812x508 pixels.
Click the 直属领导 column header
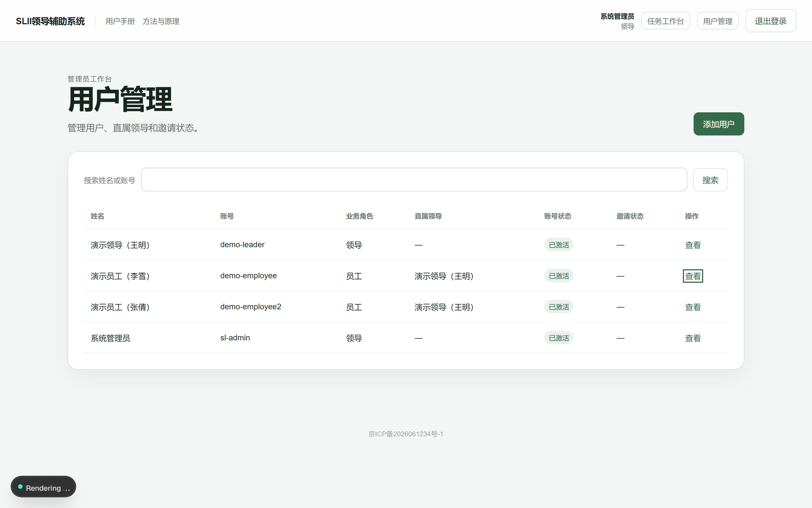point(428,216)
